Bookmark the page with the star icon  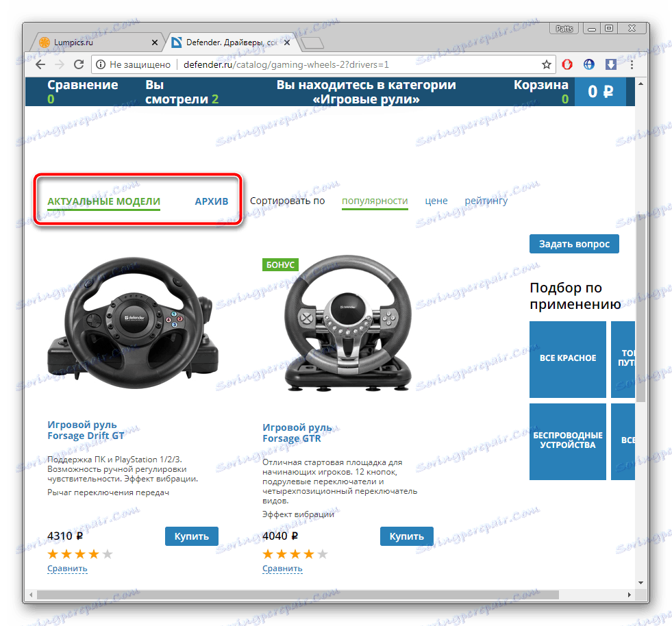(x=546, y=64)
